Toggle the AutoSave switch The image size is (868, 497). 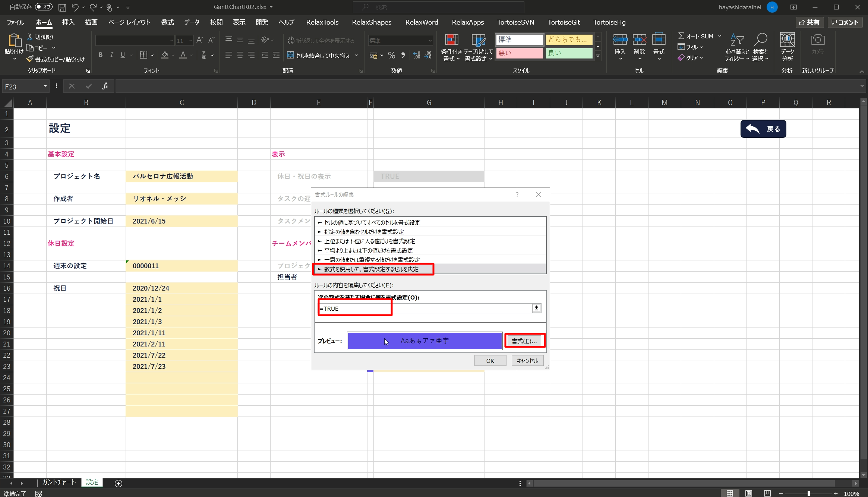pyautogui.click(x=44, y=7)
